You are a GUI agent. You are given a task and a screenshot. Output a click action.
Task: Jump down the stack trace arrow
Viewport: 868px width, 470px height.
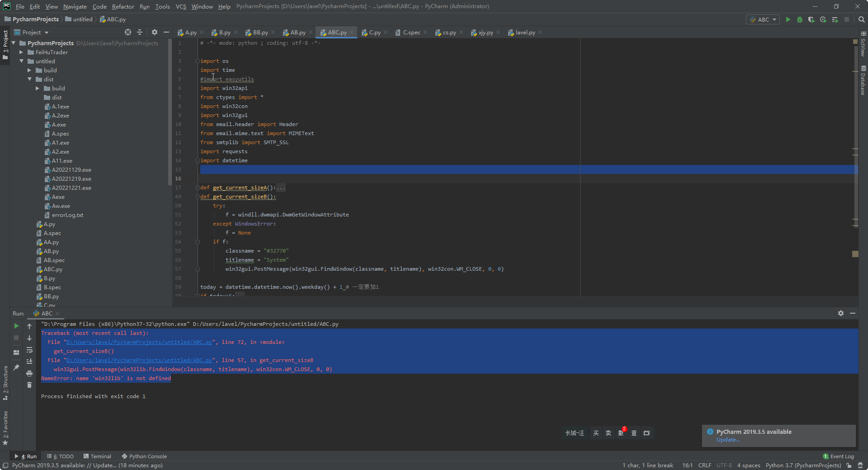tap(29, 338)
